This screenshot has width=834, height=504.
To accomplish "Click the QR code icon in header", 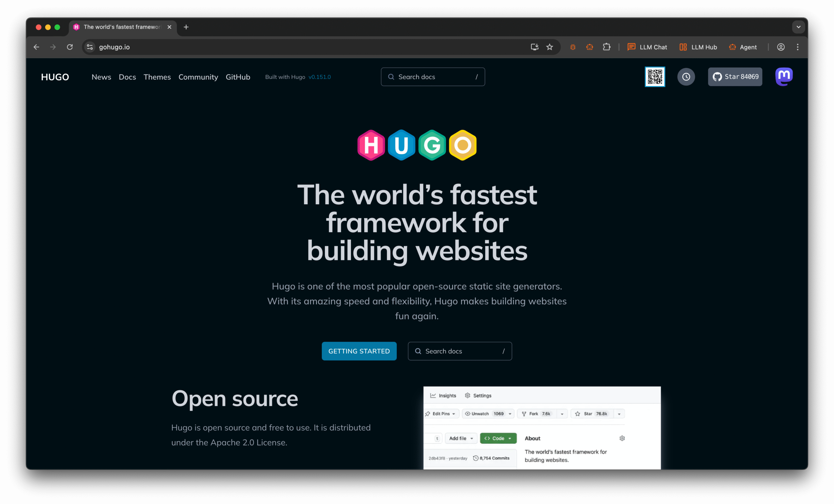I will (654, 77).
